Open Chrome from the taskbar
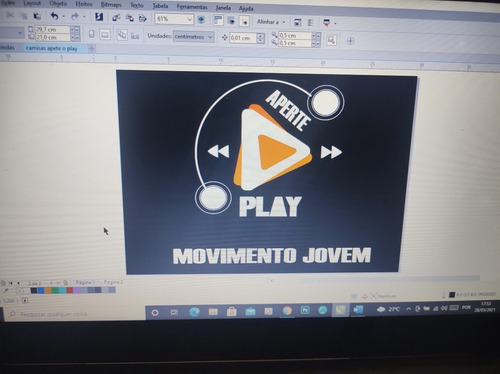 point(287,311)
